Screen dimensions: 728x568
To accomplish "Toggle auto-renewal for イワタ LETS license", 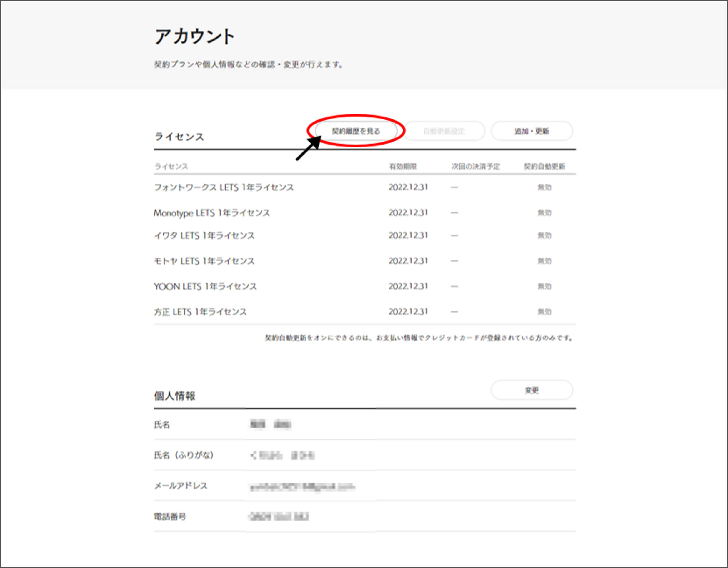I will 544,235.
